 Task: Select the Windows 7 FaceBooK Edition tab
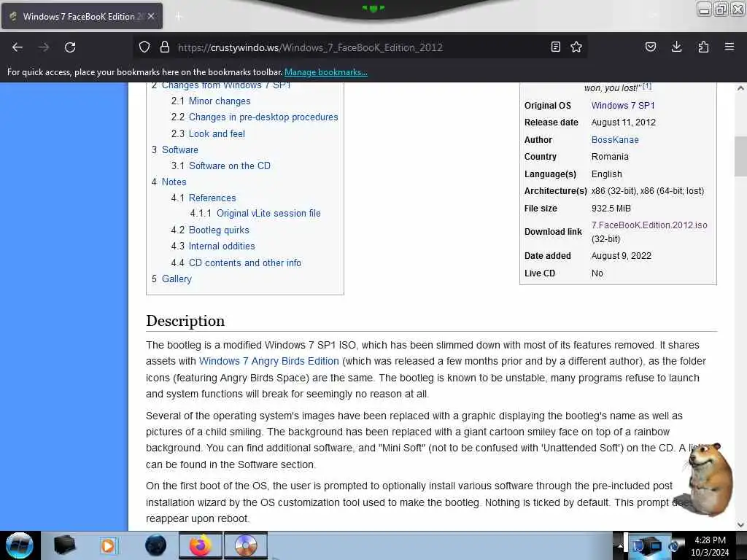click(x=82, y=16)
